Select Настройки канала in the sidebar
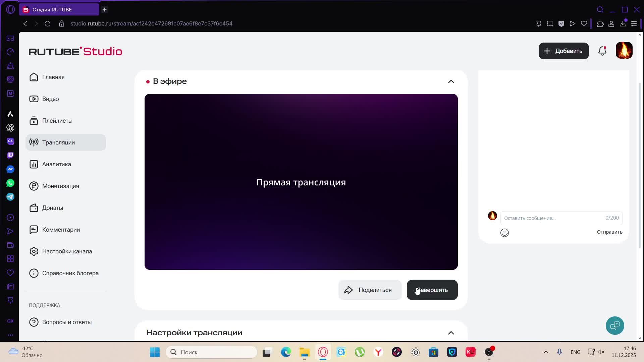 tap(67, 251)
